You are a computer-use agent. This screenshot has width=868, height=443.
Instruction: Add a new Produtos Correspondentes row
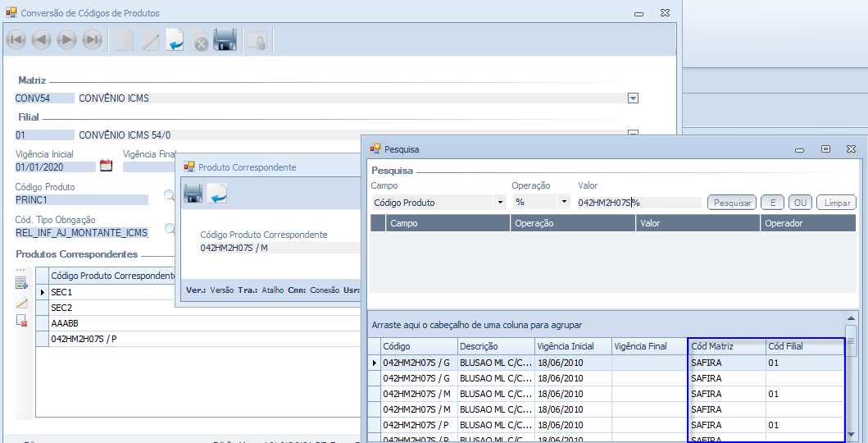click(22, 284)
